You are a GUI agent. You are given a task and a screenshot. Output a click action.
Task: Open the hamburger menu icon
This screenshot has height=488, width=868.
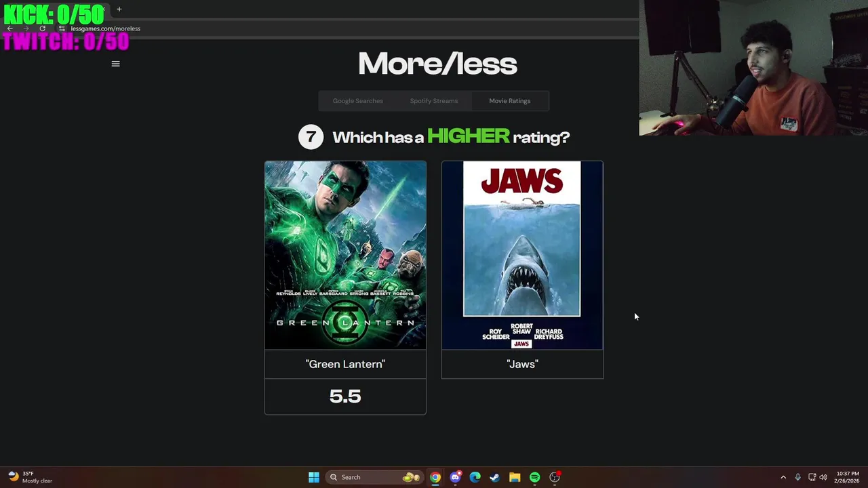pyautogui.click(x=115, y=64)
